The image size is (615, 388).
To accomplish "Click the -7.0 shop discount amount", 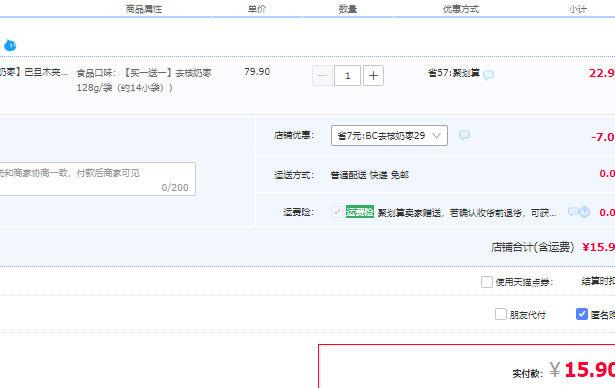I will 603,137.
